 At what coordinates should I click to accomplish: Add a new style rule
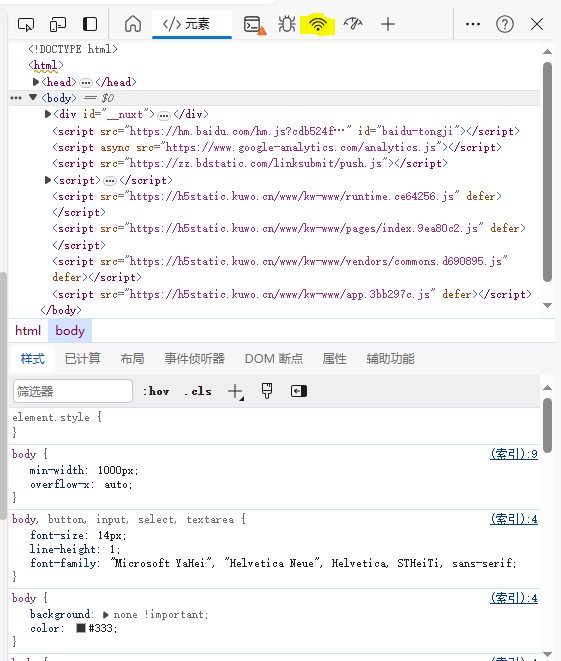tap(236, 392)
